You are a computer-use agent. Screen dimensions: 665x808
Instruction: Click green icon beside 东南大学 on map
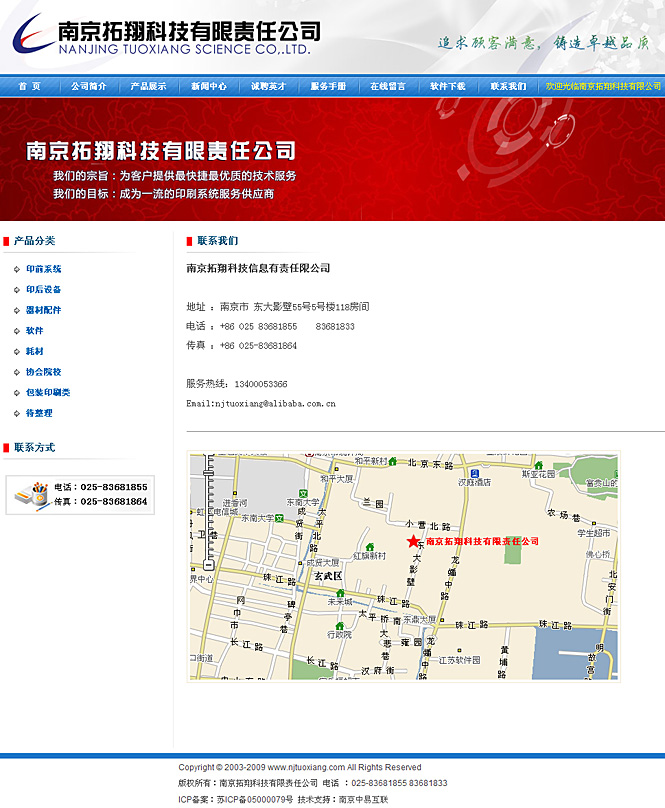click(279, 518)
